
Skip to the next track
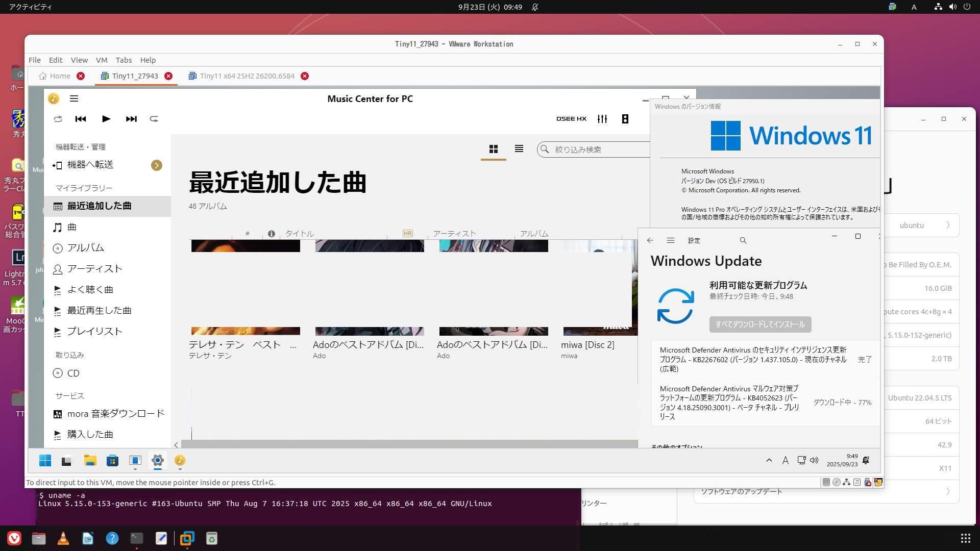coord(131,119)
